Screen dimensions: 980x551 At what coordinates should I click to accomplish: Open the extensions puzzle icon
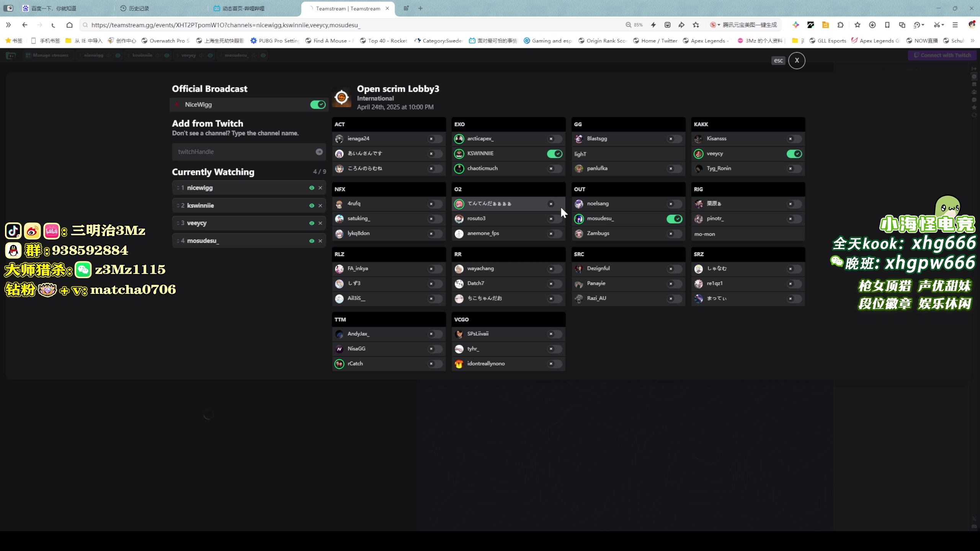pos(840,25)
